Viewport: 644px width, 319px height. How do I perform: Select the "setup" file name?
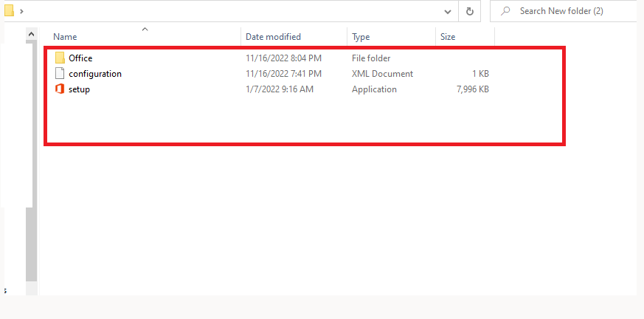[x=79, y=89]
